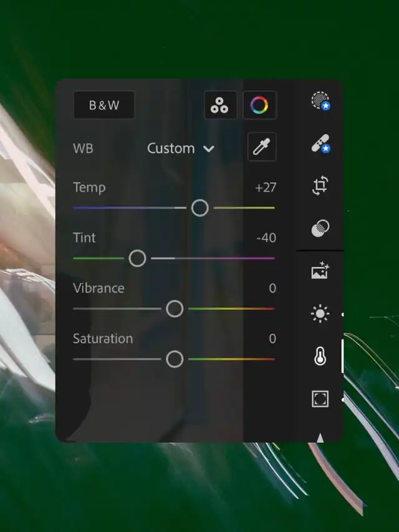Click the Saturation slider knob
Image resolution: width=399 pixels, height=532 pixels.
point(175,359)
